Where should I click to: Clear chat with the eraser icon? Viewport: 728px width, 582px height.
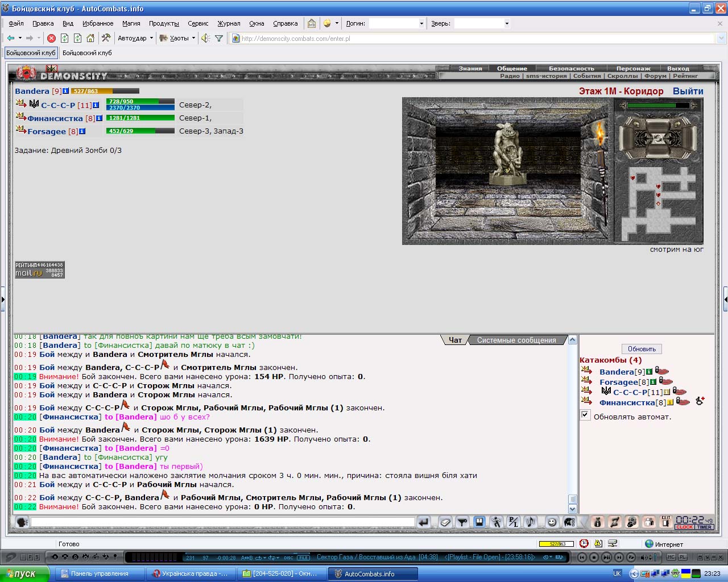[x=446, y=522]
